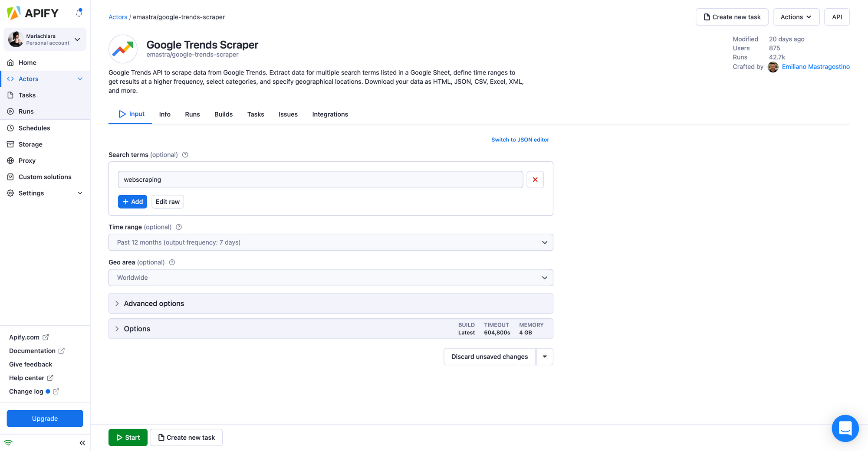The height and width of the screenshot is (451, 868).
Task: Remove the webscraping search term
Action: point(535,180)
